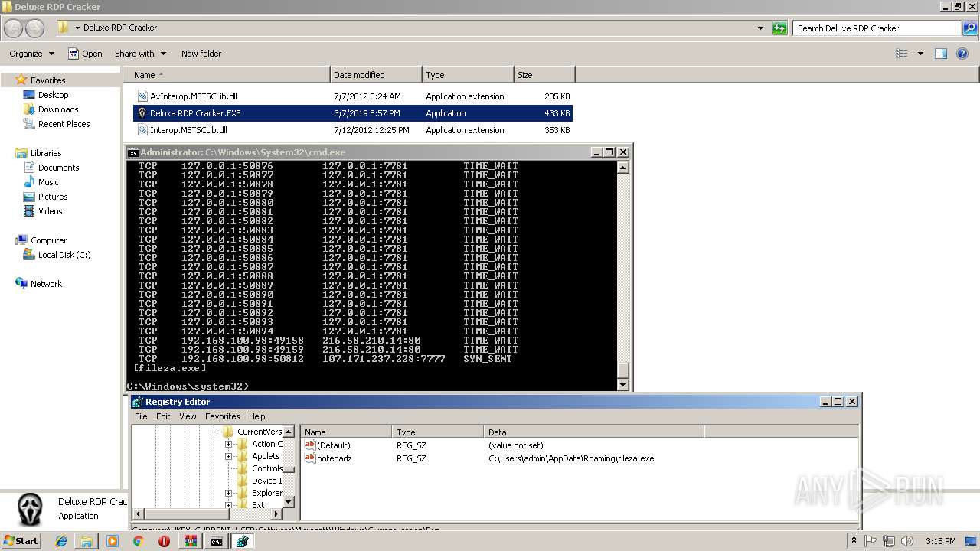This screenshot has height=551, width=980.
Task: Expand the Applets registry key
Action: click(228, 456)
